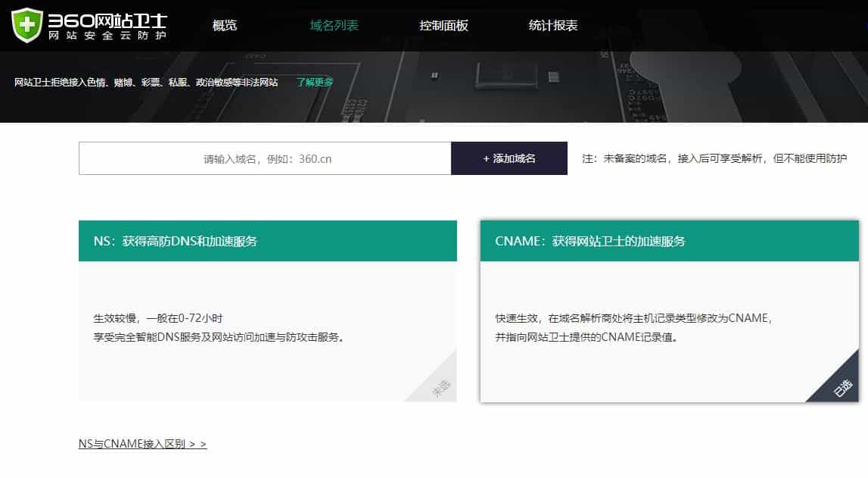Click the green NS card header banner
Image resolution: width=868 pixels, height=478 pixels.
(x=268, y=239)
